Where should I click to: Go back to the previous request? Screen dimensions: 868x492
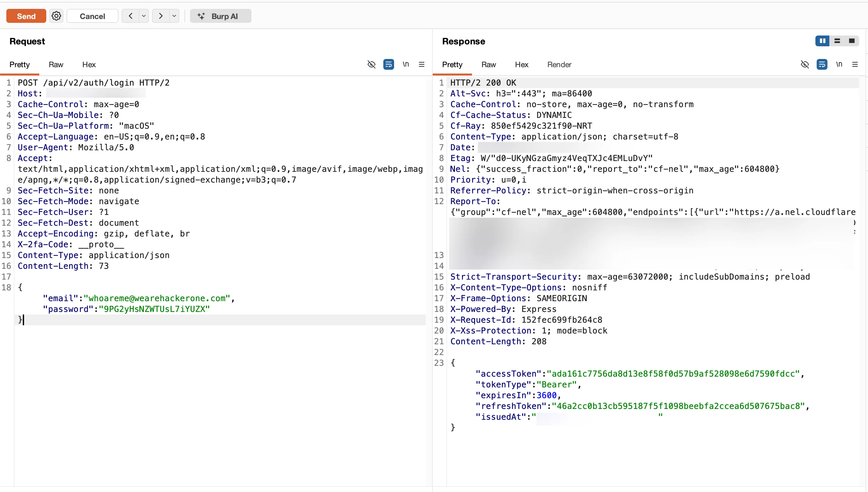(130, 16)
